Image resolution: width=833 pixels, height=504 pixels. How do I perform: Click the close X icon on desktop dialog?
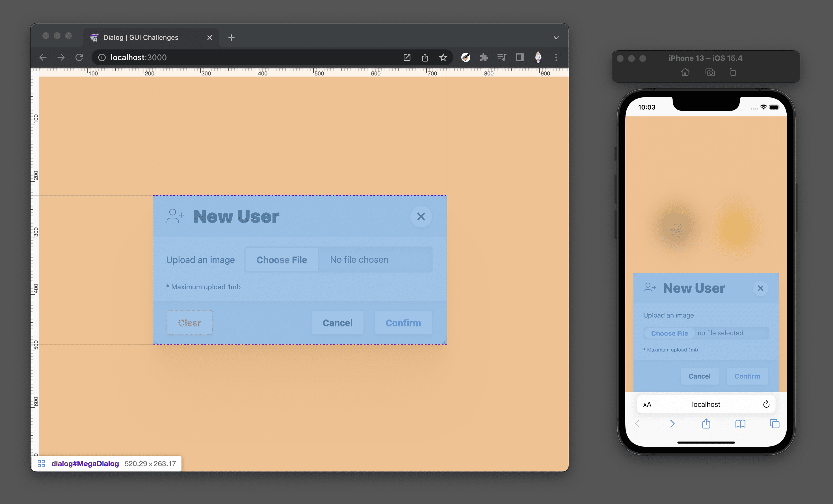click(421, 216)
